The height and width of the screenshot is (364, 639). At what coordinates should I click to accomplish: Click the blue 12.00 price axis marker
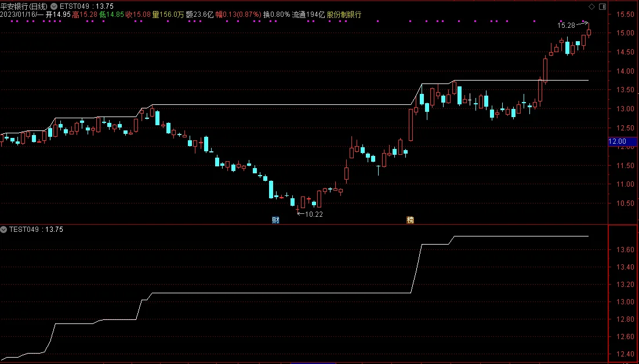click(x=622, y=141)
